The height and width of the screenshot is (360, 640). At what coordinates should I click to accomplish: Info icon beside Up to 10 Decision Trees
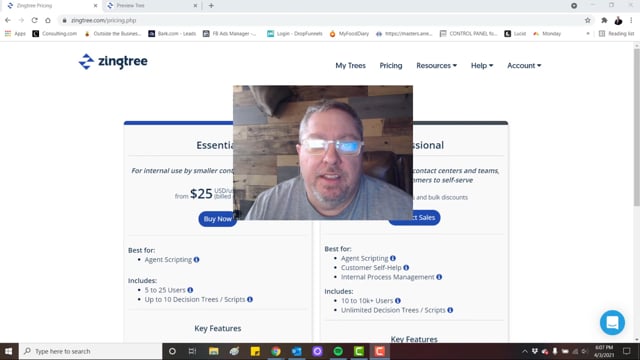(250, 300)
